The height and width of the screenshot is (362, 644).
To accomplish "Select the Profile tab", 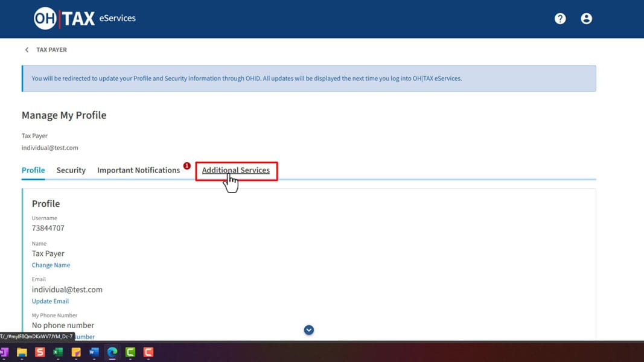I will pos(33,170).
